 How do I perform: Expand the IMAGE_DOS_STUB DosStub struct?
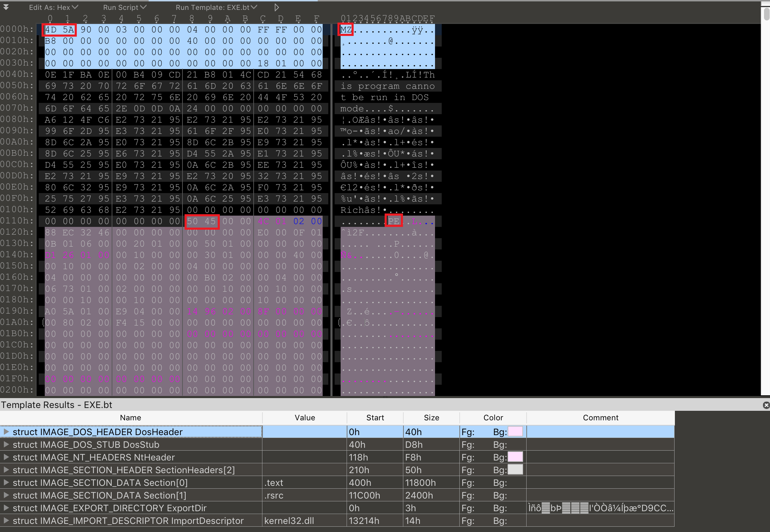click(x=6, y=445)
